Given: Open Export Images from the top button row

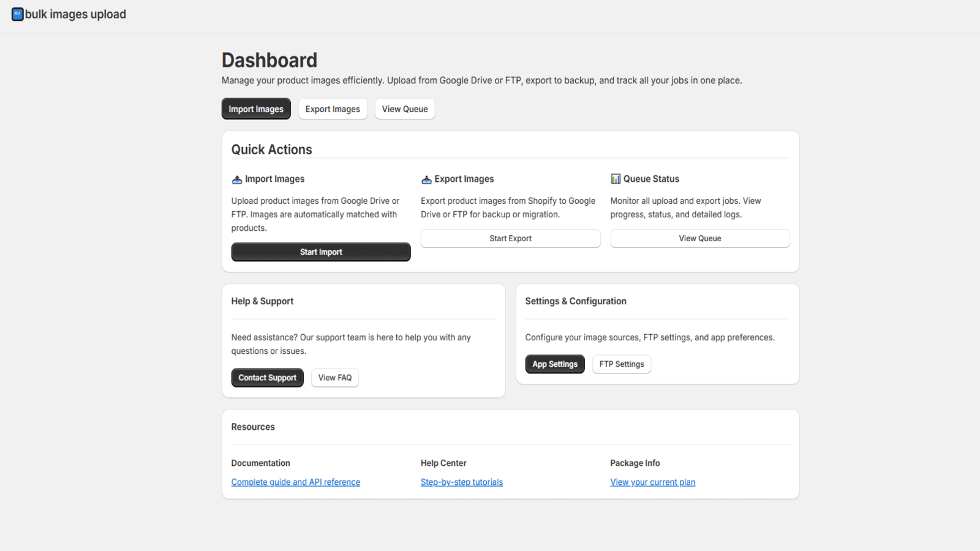Looking at the screenshot, I should (333, 109).
